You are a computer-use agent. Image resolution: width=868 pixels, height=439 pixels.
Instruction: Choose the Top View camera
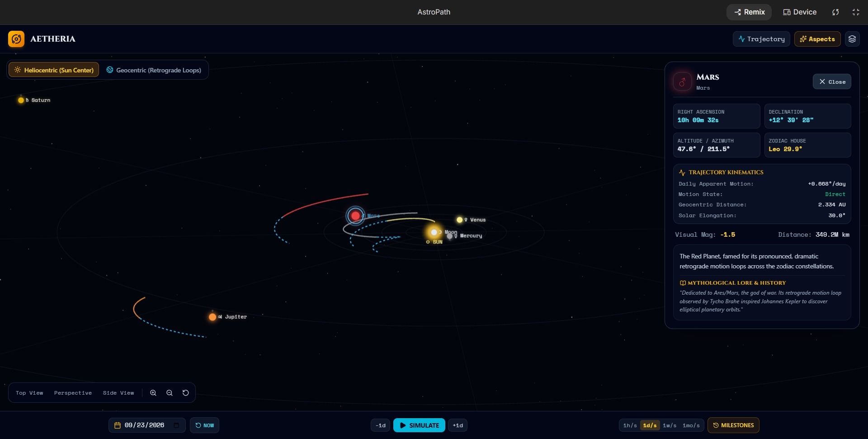click(29, 393)
